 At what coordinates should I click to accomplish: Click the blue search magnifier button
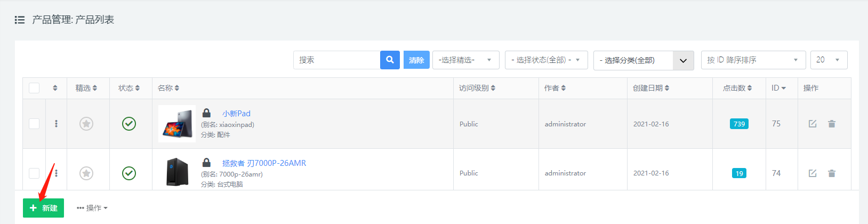coord(390,60)
